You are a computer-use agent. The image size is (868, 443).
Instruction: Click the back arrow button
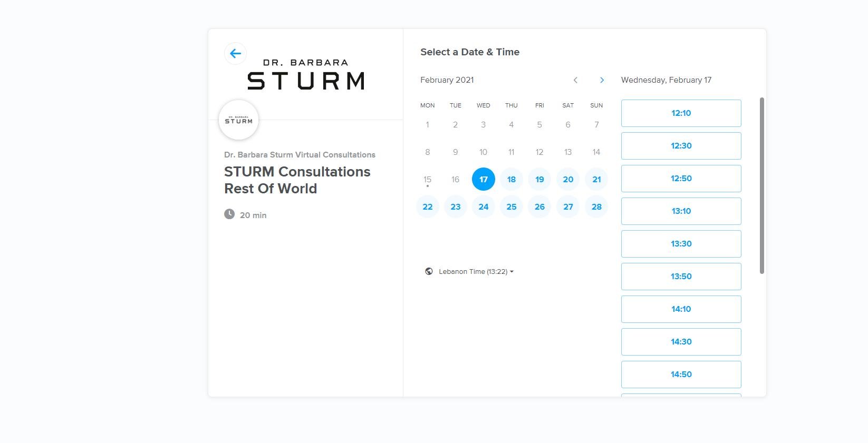coord(235,54)
